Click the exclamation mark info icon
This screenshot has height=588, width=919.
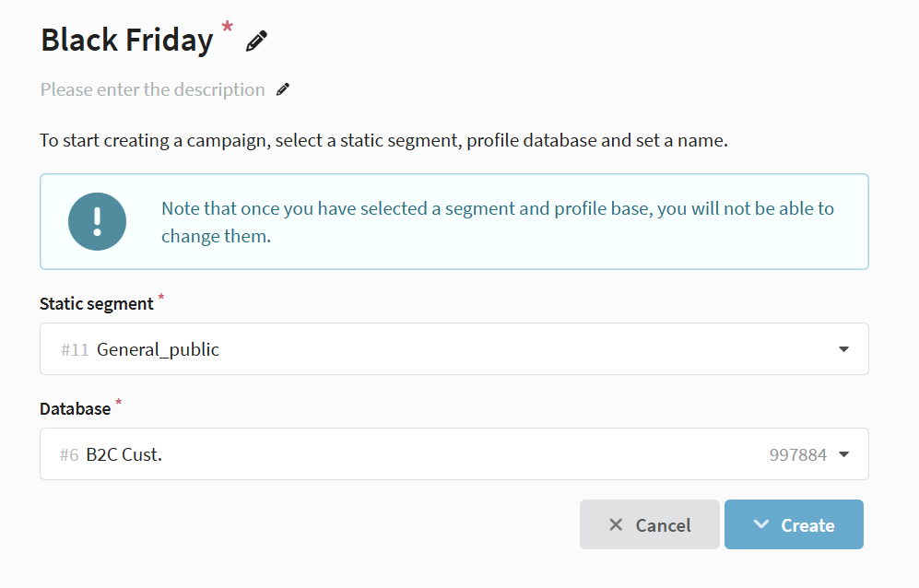point(97,221)
